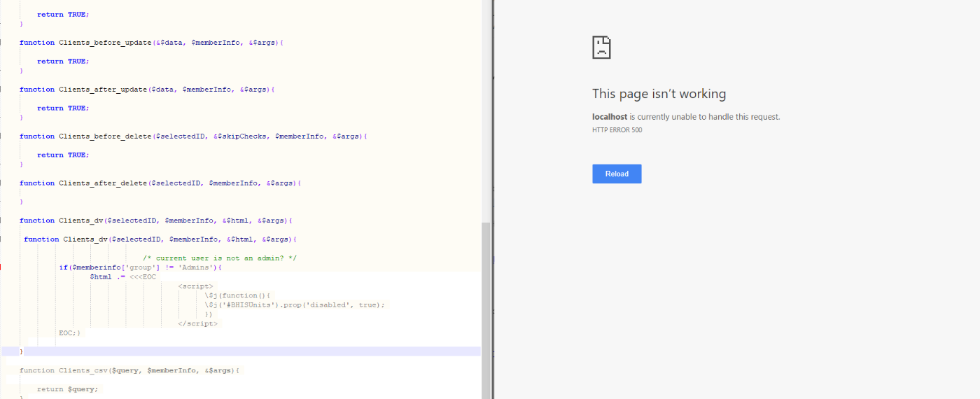Click the "return $query;" line
This screenshot has height=399, width=980.
(68, 389)
